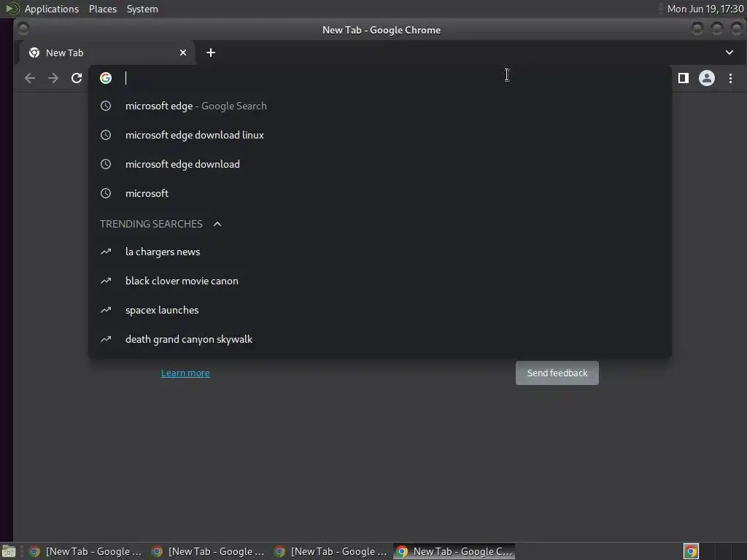Collapse the Trending Searches section

217,224
